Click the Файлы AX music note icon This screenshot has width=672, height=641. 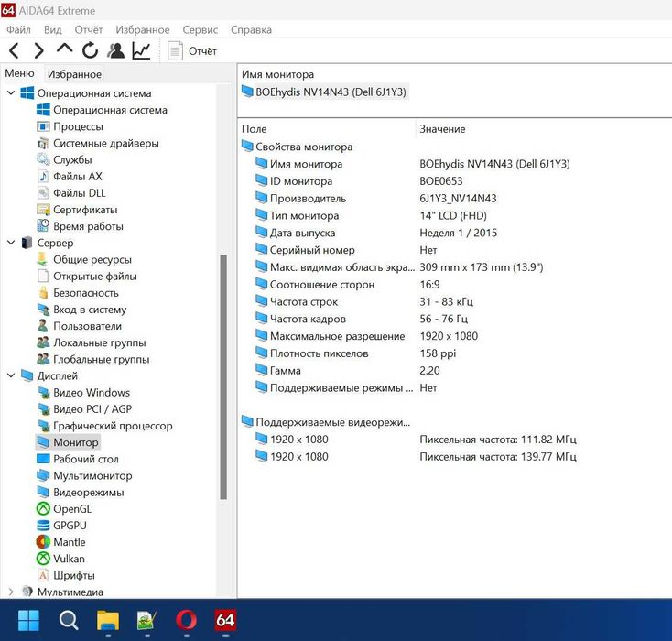[43, 176]
